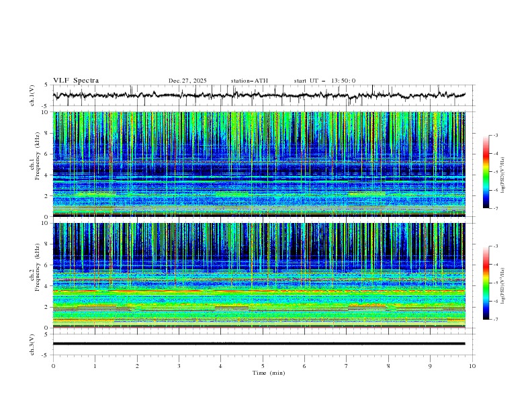Image resolution: width=532 pixels, height=411 pixels.
Task: Click the ch.2 Frequency (kHz) axis label
Action: (x=35, y=275)
